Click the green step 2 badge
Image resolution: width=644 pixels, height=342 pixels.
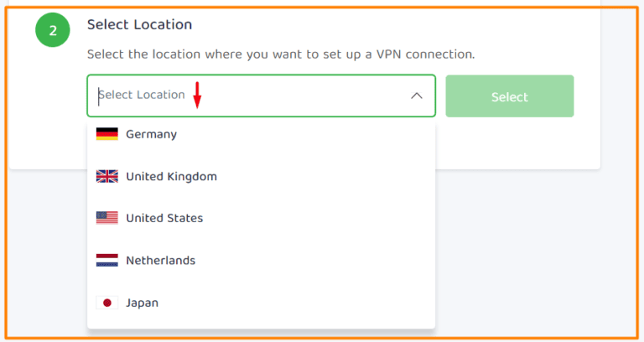[53, 31]
